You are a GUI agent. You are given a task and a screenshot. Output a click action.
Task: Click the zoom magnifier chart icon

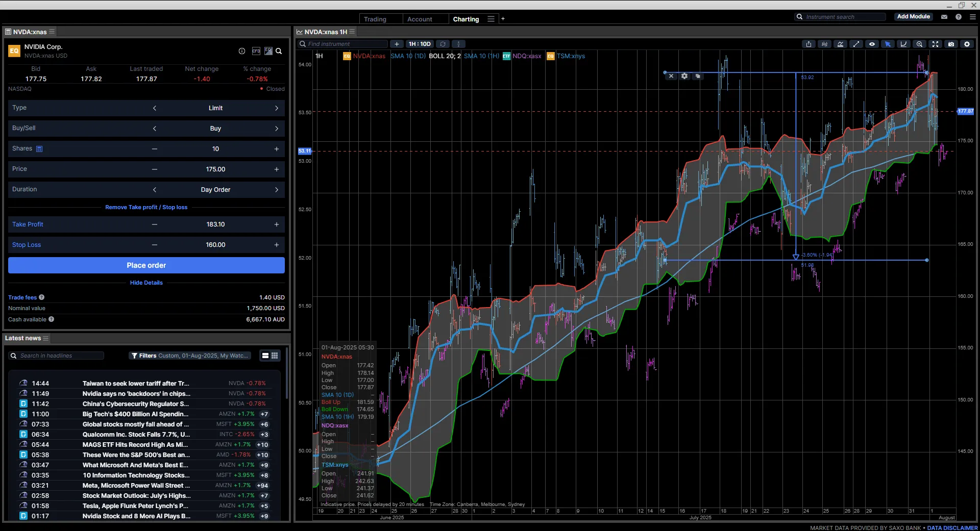tap(919, 44)
